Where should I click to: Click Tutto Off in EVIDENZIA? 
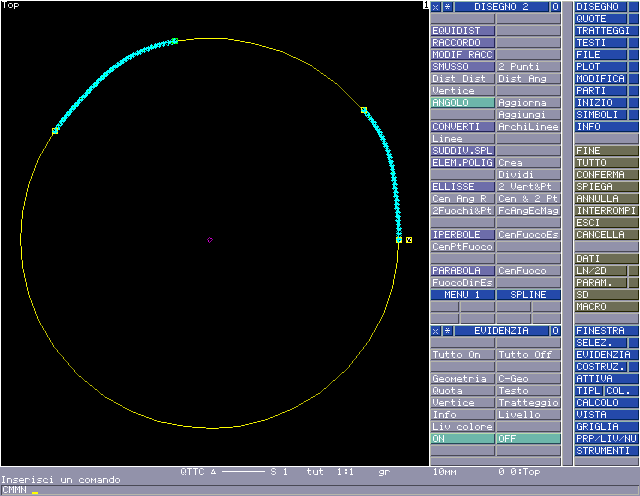529,355
